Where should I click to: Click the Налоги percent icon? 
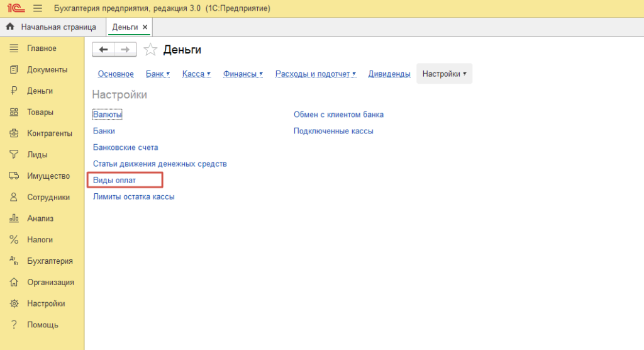point(14,239)
